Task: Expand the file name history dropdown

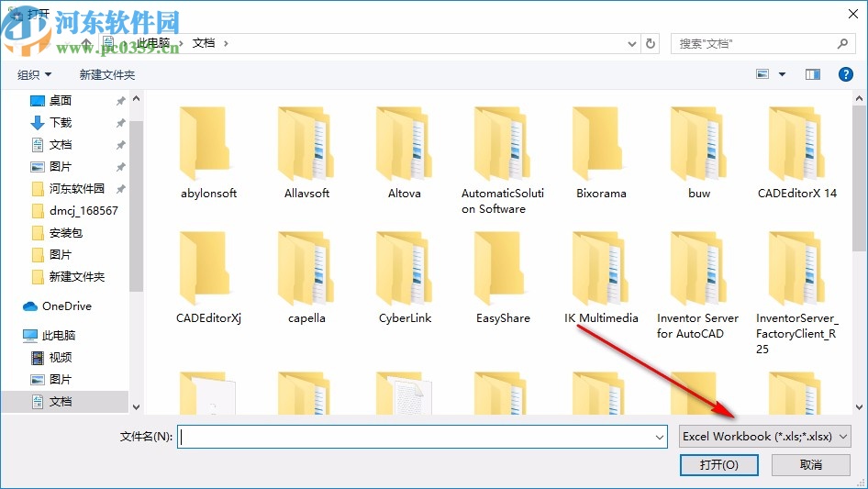Action: pyautogui.click(x=660, y=437)
